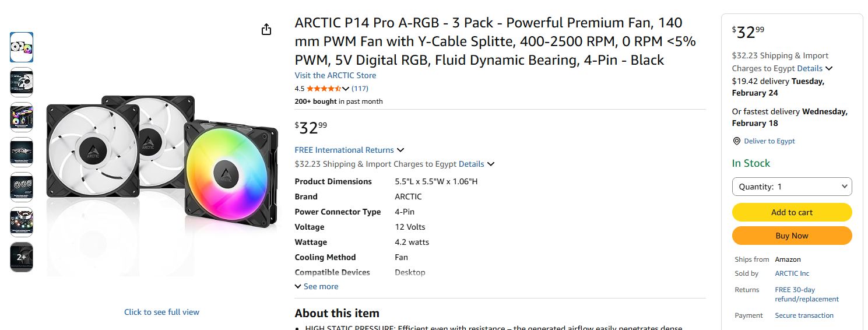
Task: Click the Add to cart button
Action: coord(792,212)
